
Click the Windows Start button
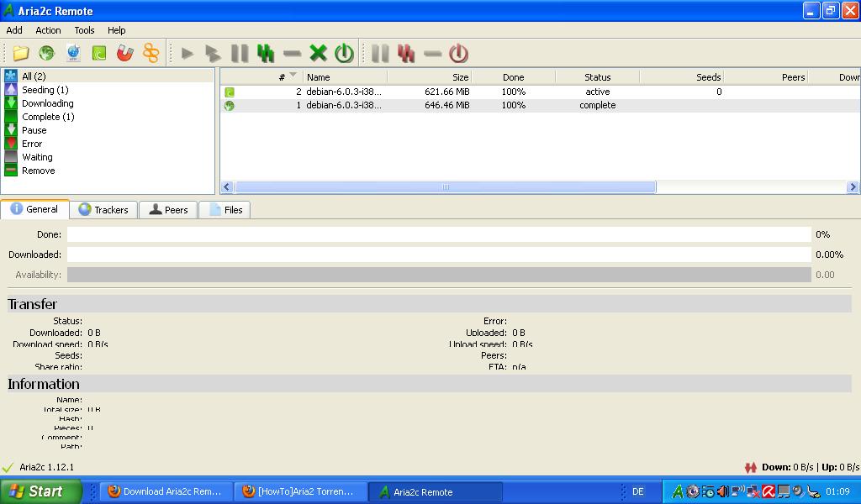(40, 491)
